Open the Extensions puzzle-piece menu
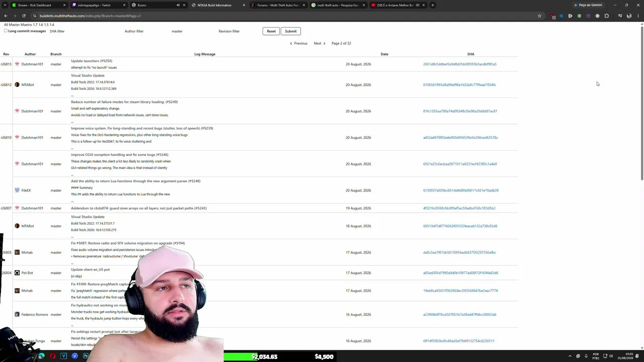Viewport: 644px width, 362px height. tap(606, 16)
